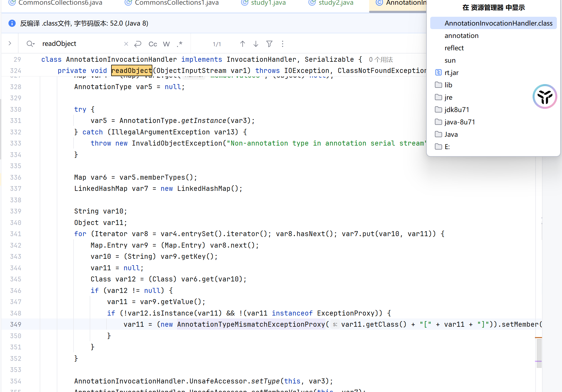Select the annotation package entry
562x392 pixels.
tap(493, 36)
